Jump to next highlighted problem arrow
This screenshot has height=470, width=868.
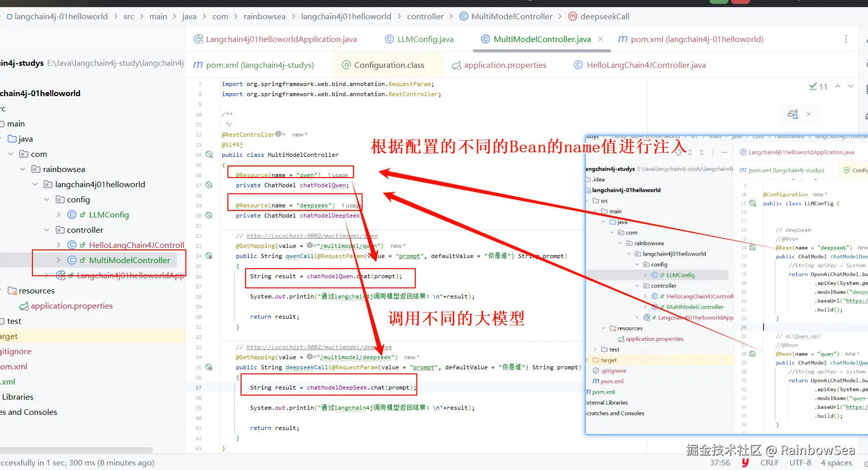point(851,86)
